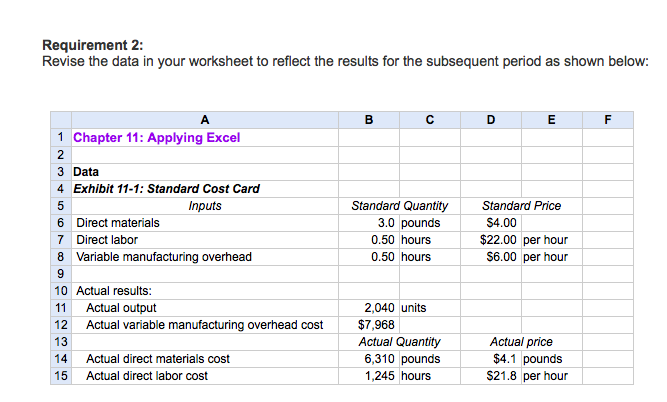Viewport: 667px width, 402px height.
Task: Select the $4.1 actual price cell
Action: pyautogui.click(x=491, y=359)
